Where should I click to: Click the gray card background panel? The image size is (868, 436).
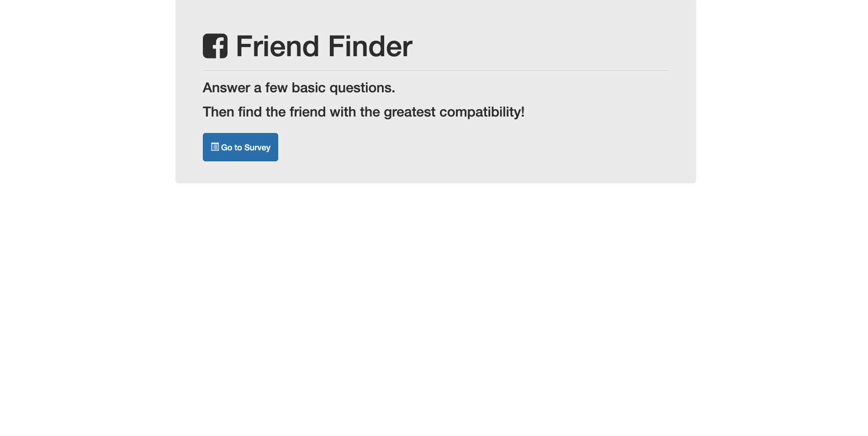[x=548, y=169]
